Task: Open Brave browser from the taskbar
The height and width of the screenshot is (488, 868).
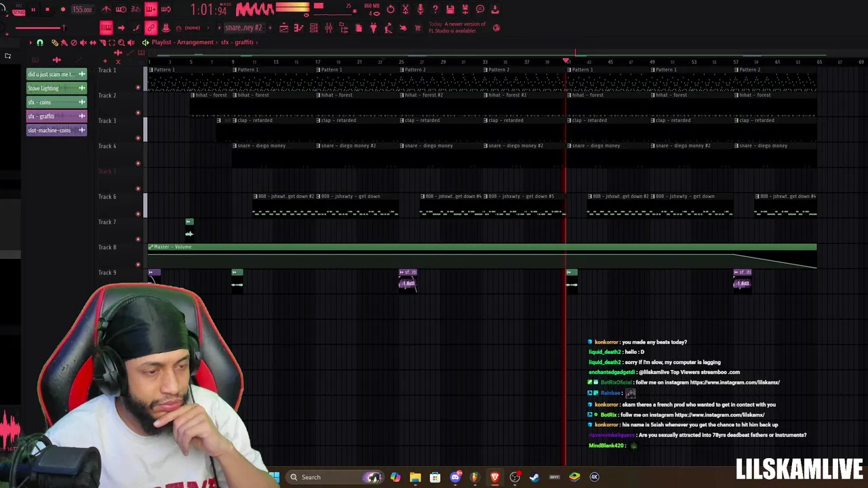Action: pos(495,477)
